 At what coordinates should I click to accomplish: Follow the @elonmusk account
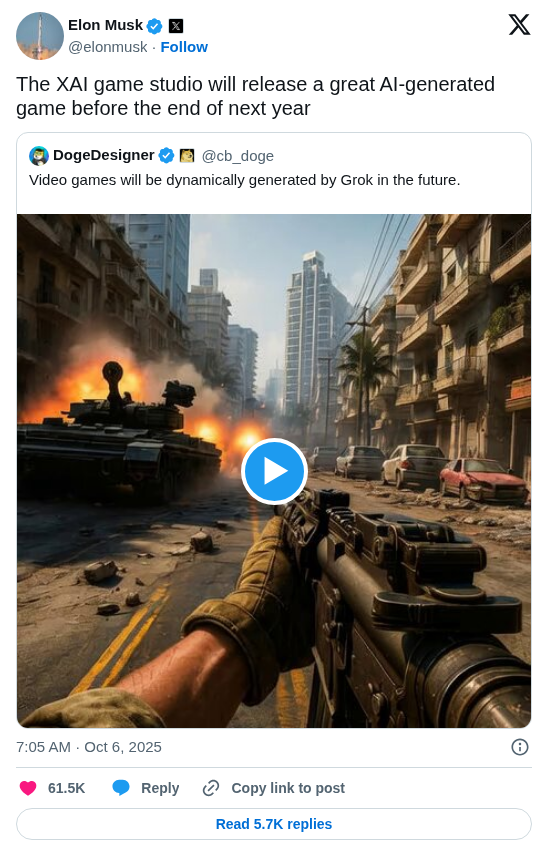coord(184,47)
